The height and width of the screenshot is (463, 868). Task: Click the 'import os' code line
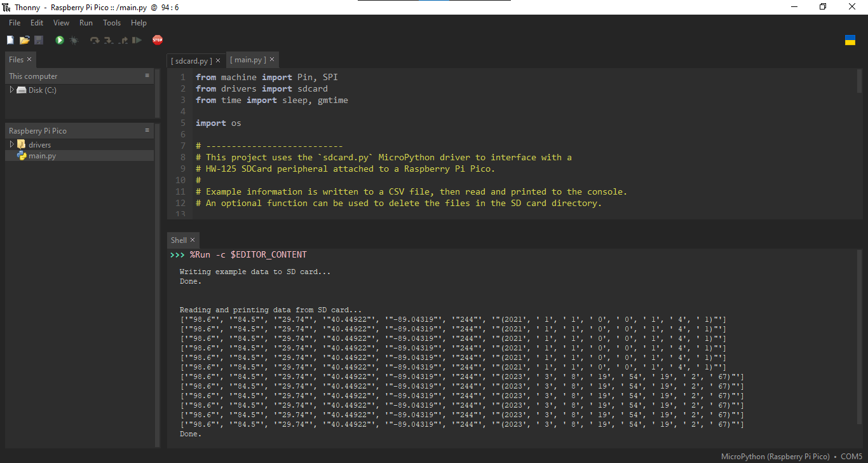219,123
